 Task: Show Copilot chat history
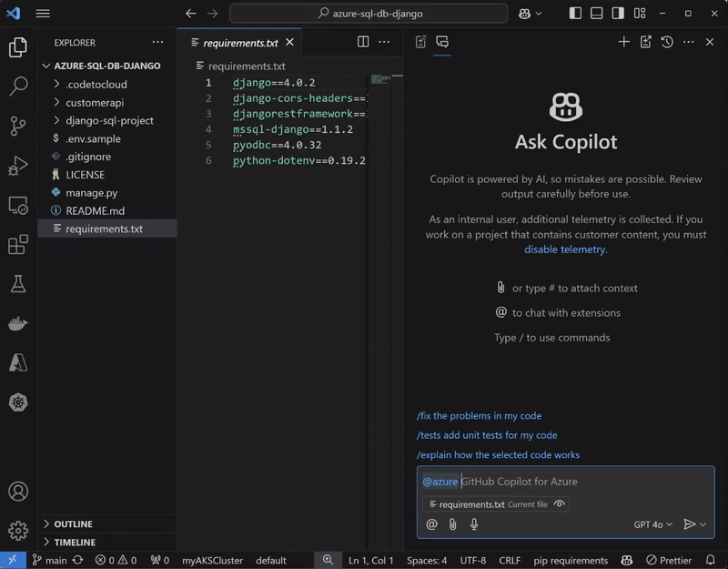tap(667, 42)
